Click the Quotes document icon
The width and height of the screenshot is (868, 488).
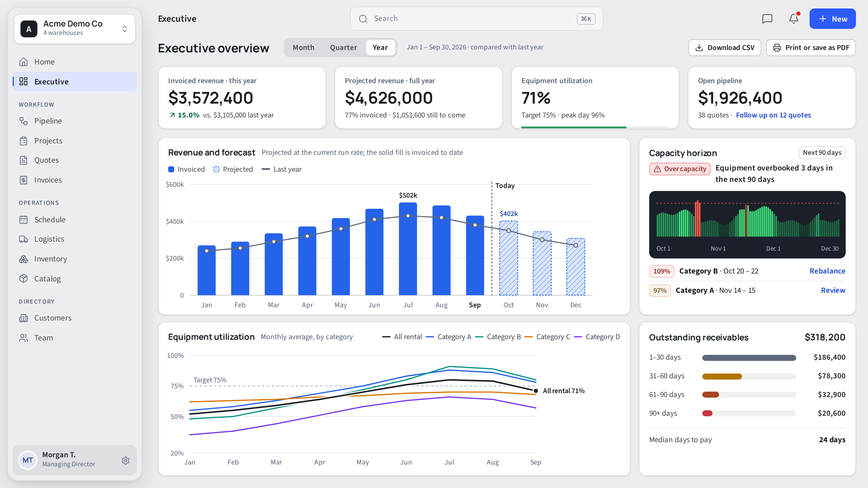24,160
